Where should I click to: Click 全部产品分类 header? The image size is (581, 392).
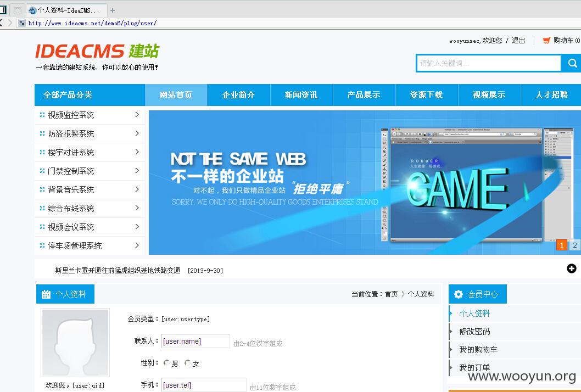click(90, 95)
